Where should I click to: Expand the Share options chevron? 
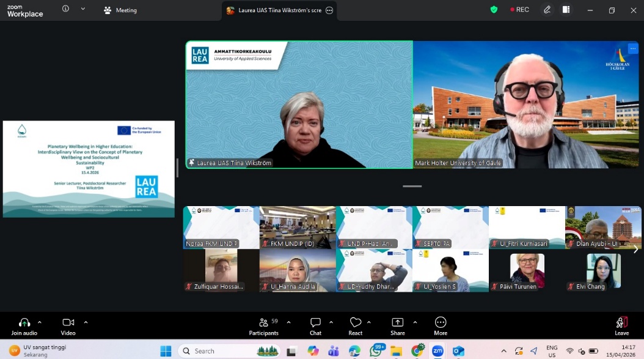pos(415,322)
